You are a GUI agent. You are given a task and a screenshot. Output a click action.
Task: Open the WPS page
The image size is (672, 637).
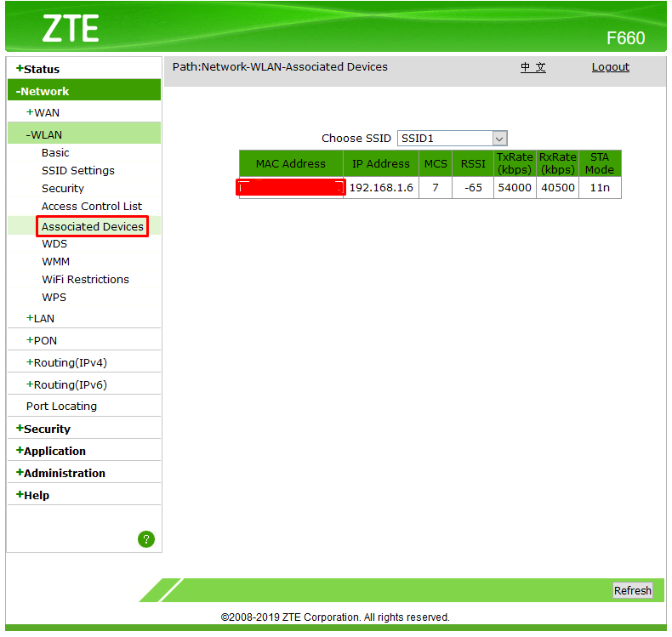(x=54, y=298)
